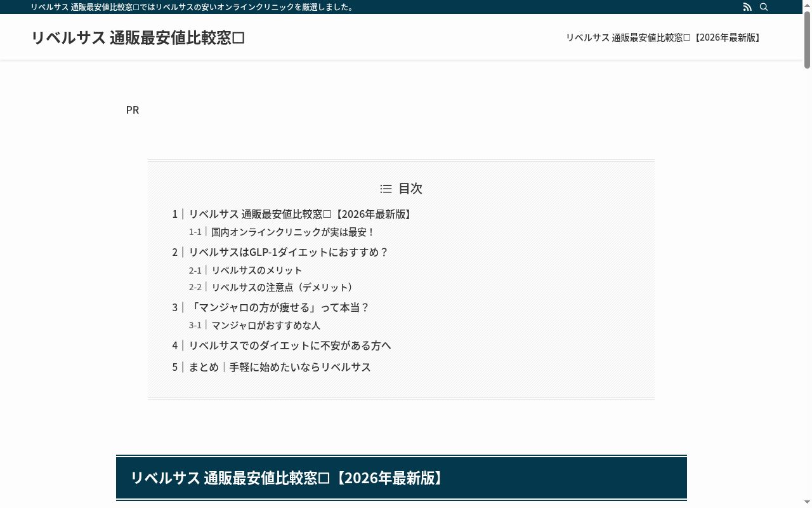Select TOC sub-item リベルサスの注意点（デメリット）
The width and height of the screenshot is (812, 508).
[x=284, y=287]
